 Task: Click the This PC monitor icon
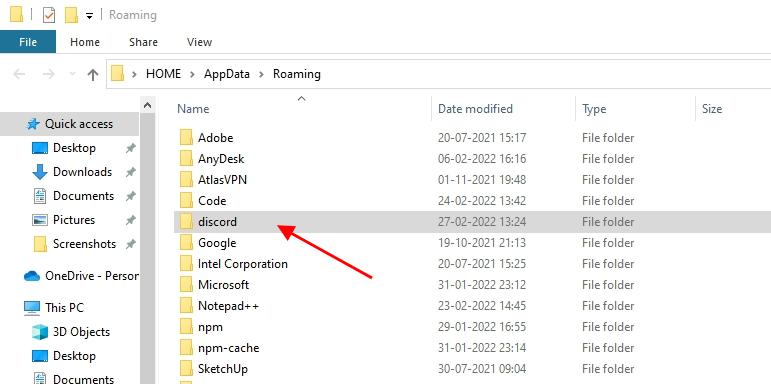click(32, 308)
